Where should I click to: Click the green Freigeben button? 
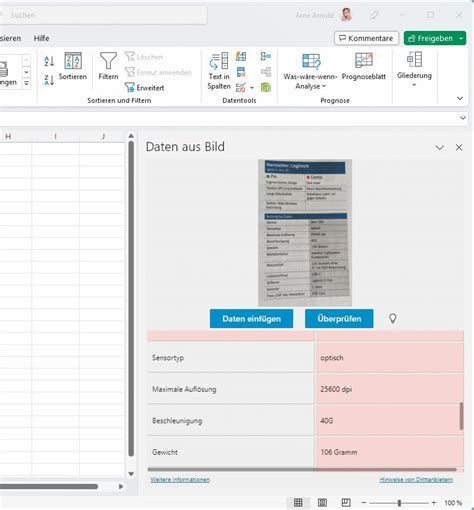coord(430,38)
